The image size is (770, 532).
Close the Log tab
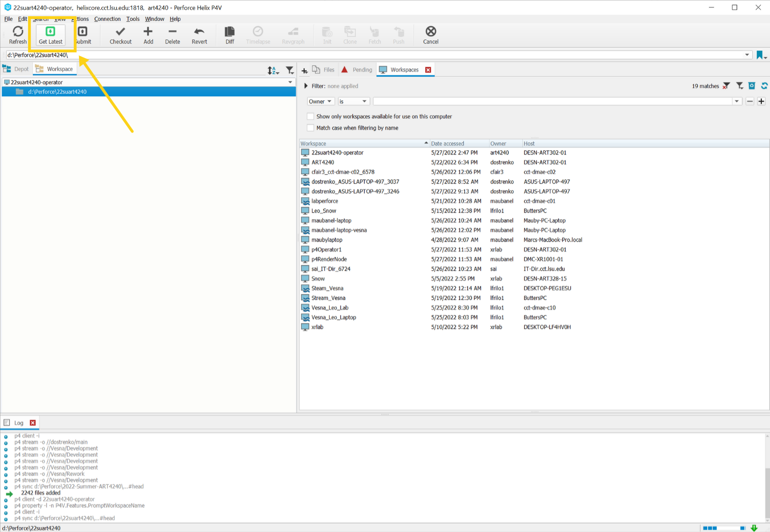(32, 423)
